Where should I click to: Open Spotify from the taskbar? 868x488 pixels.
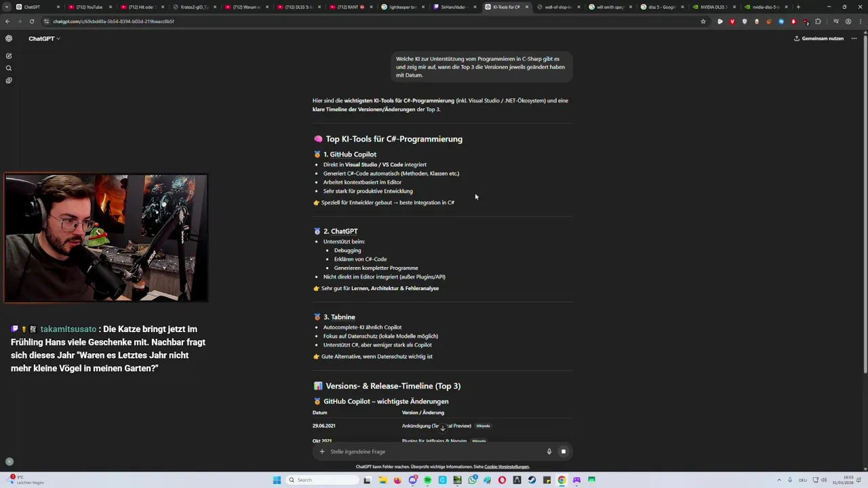click(x=427, y=480)
